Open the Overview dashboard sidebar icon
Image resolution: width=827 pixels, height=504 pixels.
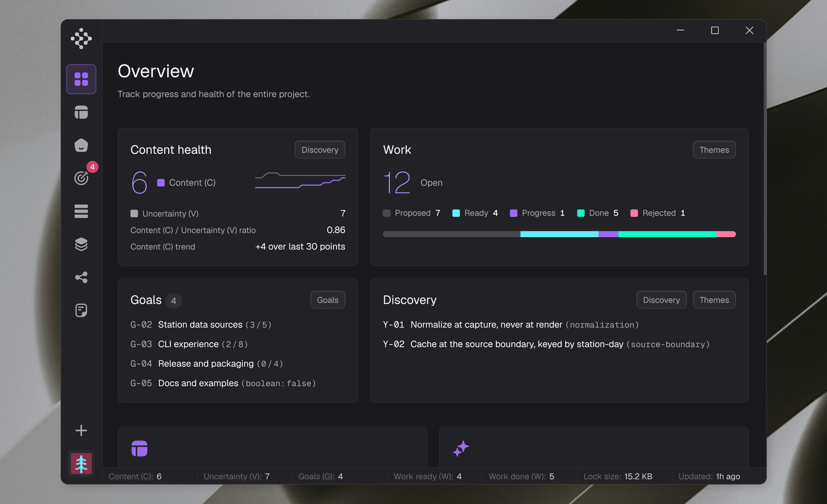click(x=81, y=79)
